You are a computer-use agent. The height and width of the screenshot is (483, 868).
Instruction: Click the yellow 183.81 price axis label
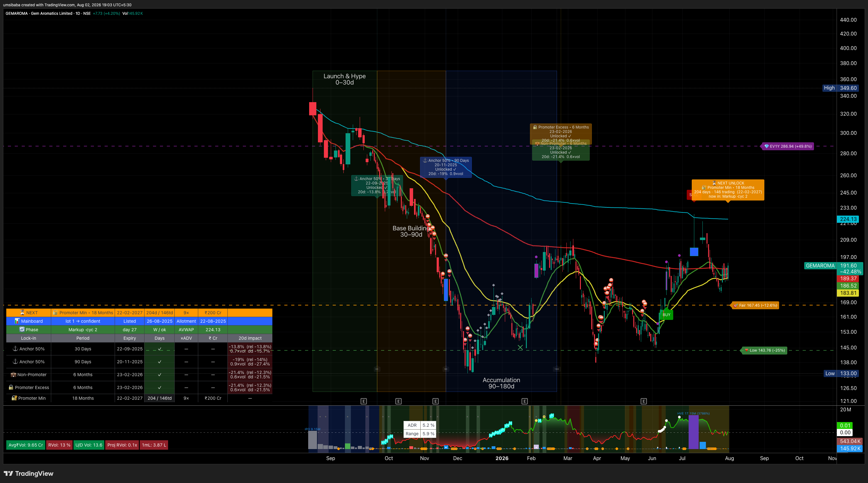coord(848,293)
